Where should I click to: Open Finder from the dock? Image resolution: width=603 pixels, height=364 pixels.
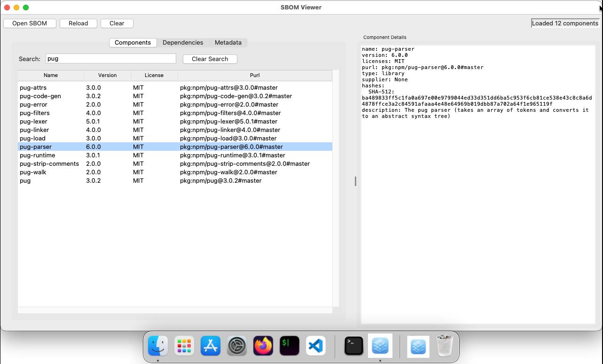click(x=158, y=347)
